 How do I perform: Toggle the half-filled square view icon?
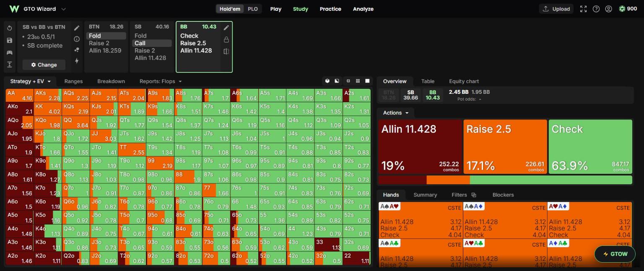pyautogui.click(x=337, y=81)
